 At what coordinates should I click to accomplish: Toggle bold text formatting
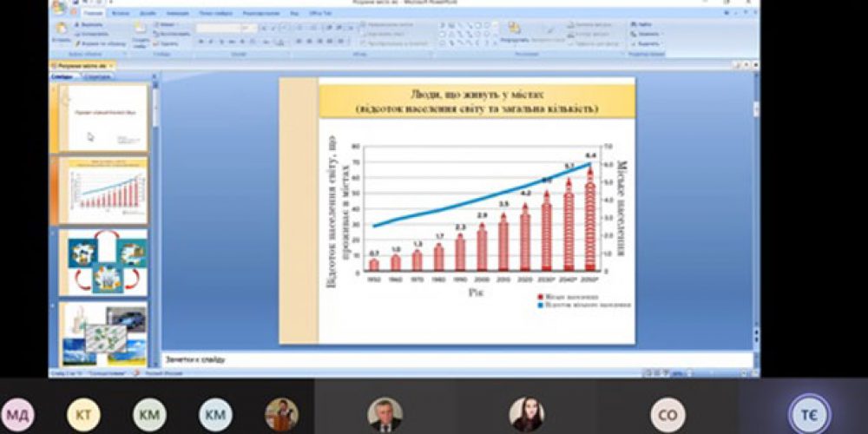pyautogui.click(x=201, y=41)
